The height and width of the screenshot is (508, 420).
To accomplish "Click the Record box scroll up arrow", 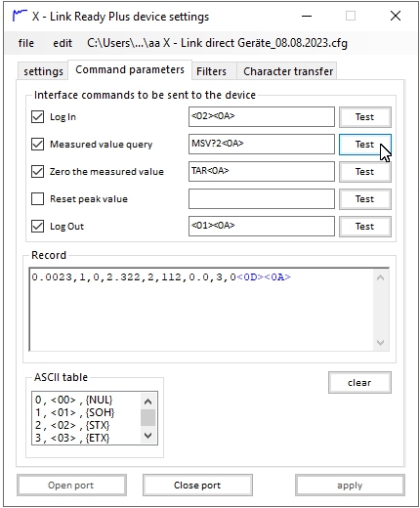I will 380,277.
